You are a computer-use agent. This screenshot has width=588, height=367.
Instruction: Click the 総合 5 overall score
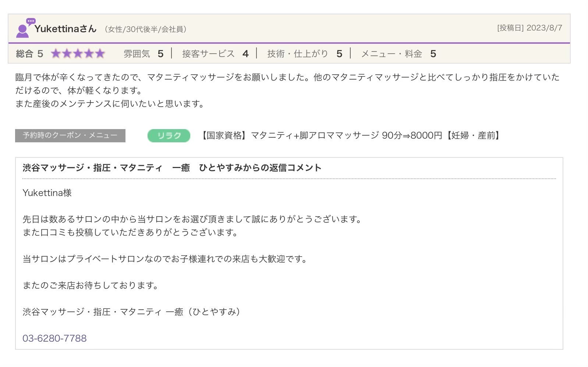29,54
